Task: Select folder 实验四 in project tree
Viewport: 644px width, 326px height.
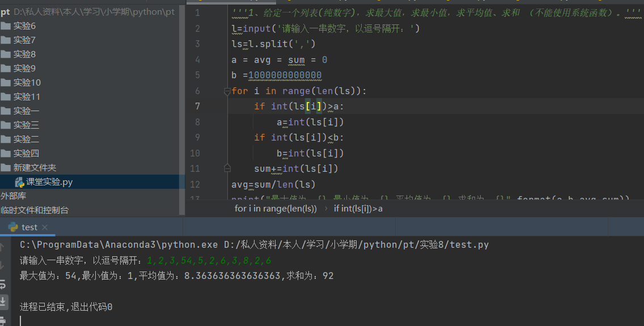Action: [26, 153]
